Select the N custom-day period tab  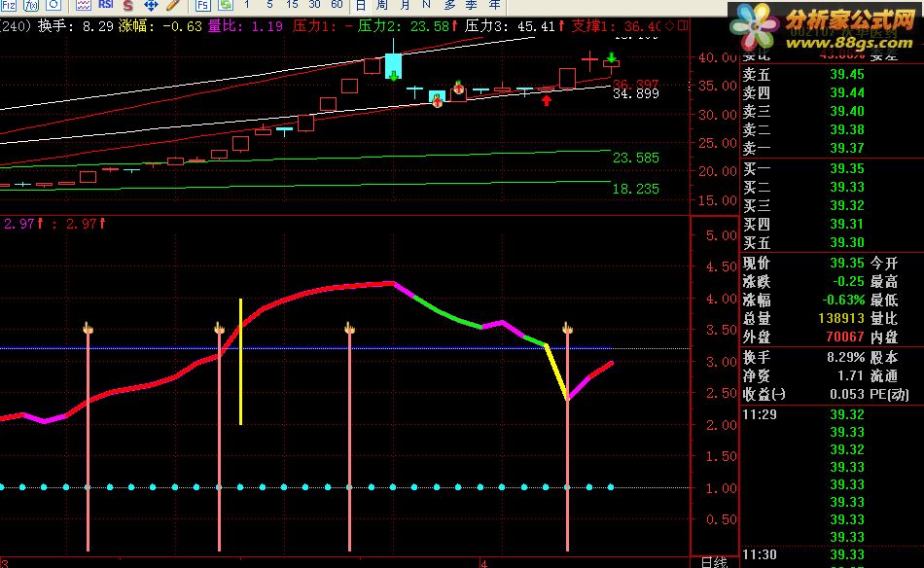click(427, 5)
